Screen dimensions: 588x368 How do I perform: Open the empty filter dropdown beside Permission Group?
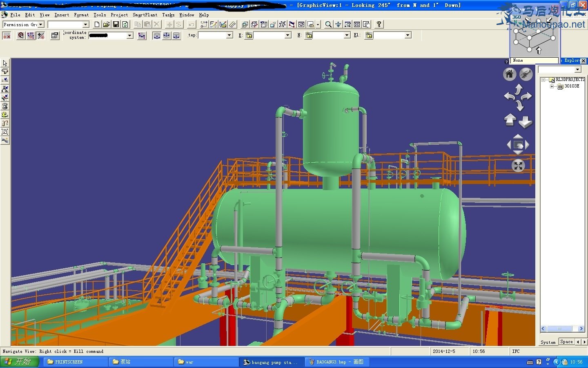tap(85, 25)
